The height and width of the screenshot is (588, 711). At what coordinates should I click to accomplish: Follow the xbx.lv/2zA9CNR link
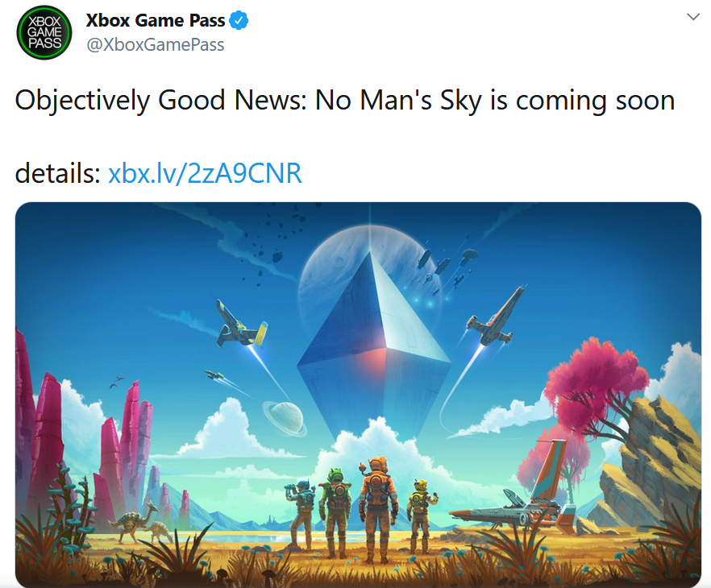coord(205,173)
